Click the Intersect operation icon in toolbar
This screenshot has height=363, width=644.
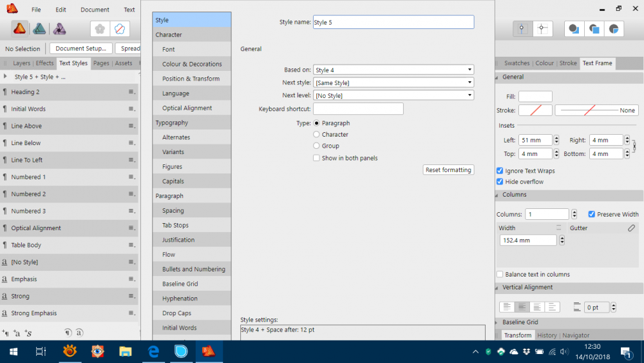pos(614,29)
